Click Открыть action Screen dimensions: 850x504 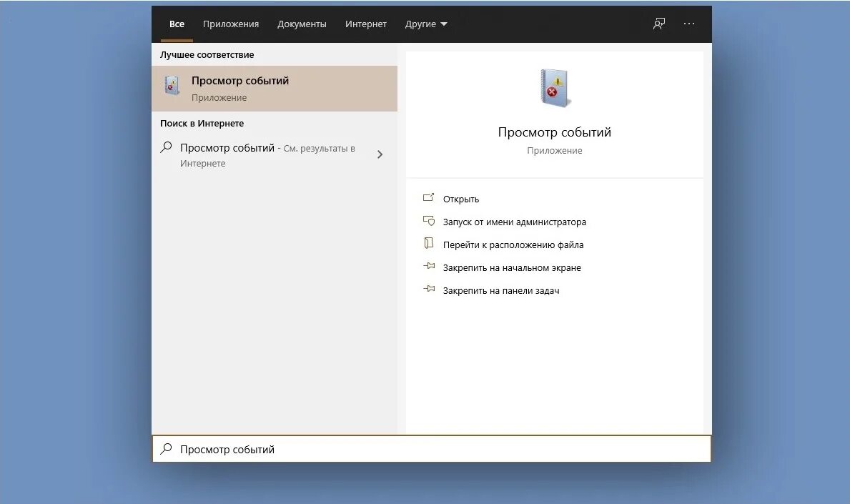[461, 199]
